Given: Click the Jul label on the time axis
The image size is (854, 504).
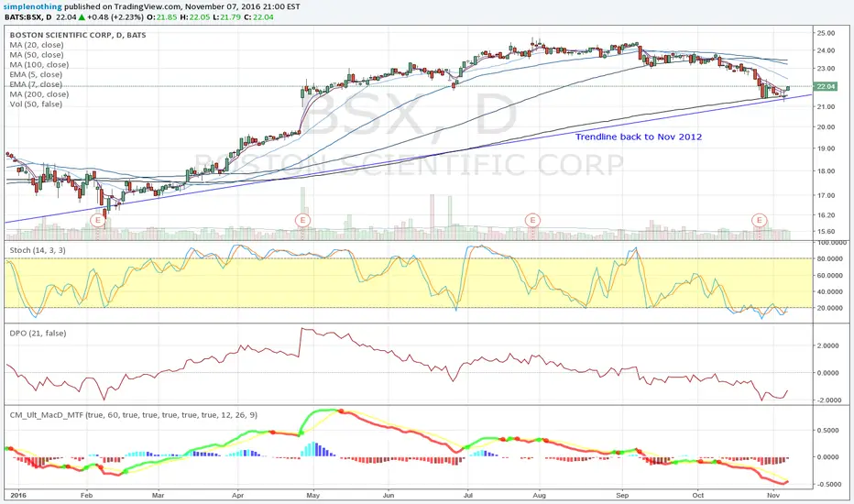Looking at the screenshot, I should coord(467,495).
